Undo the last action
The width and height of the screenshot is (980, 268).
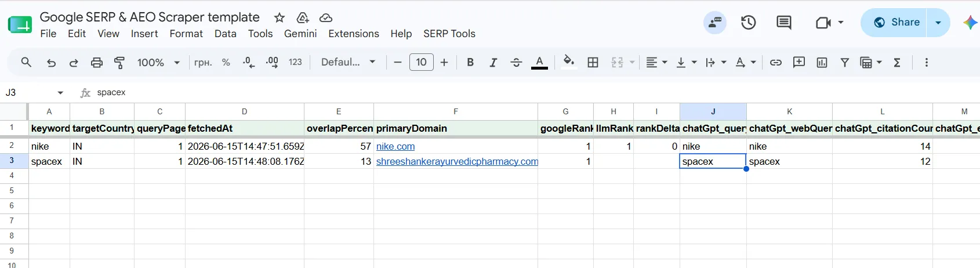point(51,63)
